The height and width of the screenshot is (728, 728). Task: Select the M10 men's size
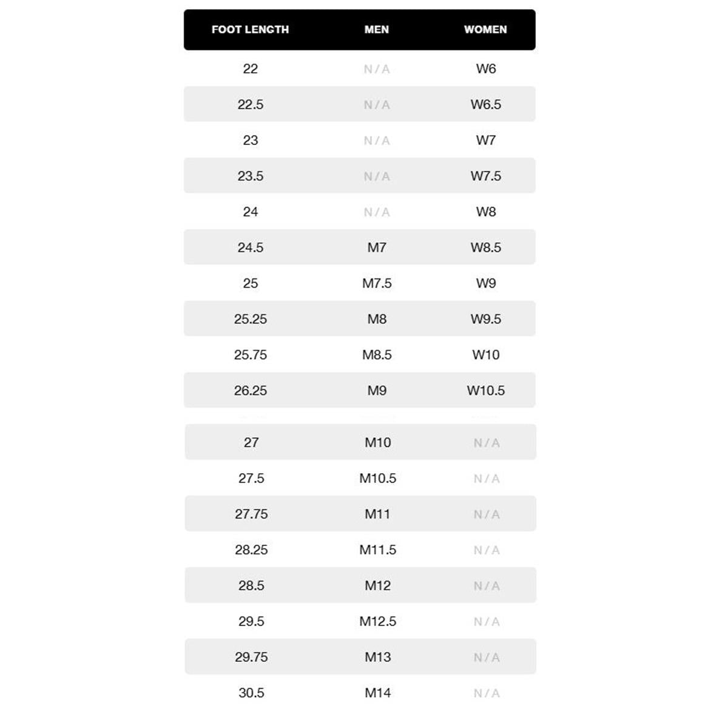tap(378, 442)
